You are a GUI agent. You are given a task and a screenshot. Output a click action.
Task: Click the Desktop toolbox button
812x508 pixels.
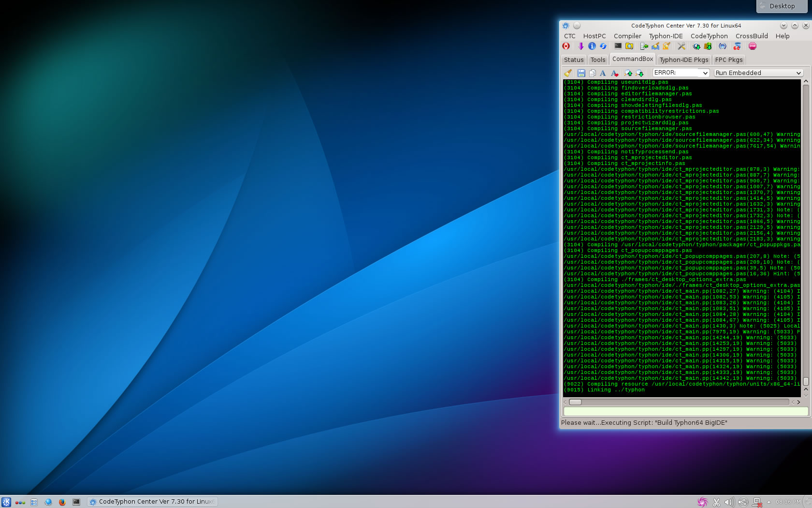pyautogui.click(x=782, y=6)
